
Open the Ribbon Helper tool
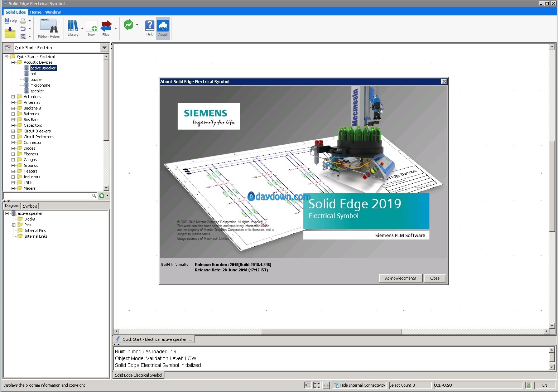(x=49, y=28)
